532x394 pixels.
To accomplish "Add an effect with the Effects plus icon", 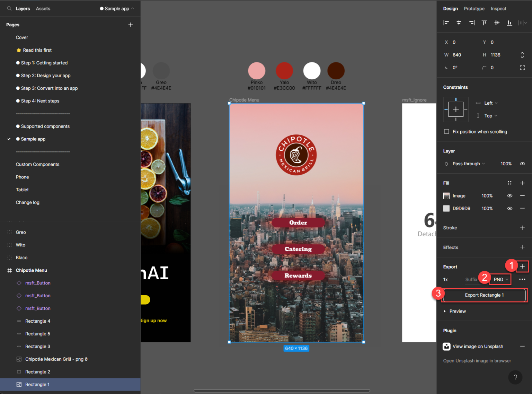I will (523, 247).
